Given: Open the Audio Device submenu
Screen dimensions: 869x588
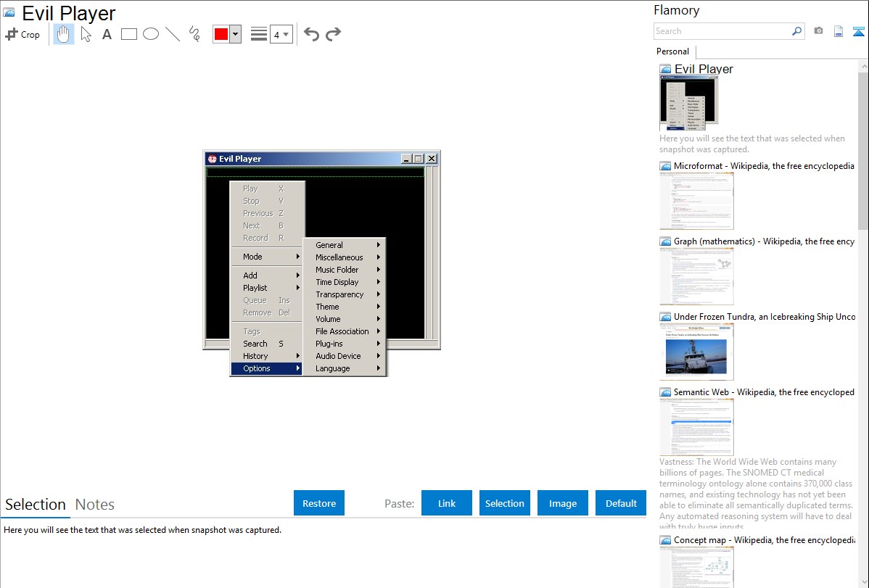Looking at the screenshot, I should [x=345, y=356].
